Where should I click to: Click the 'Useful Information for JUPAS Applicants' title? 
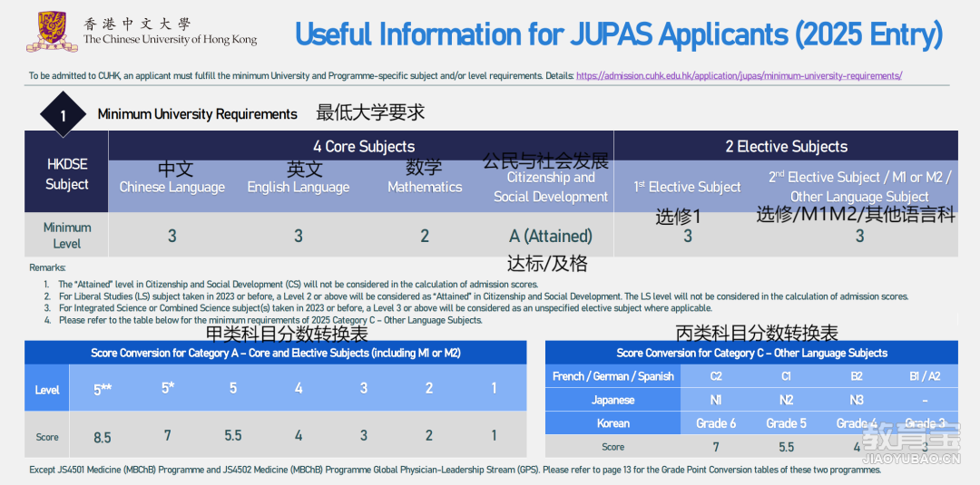(x=618, y=34)
